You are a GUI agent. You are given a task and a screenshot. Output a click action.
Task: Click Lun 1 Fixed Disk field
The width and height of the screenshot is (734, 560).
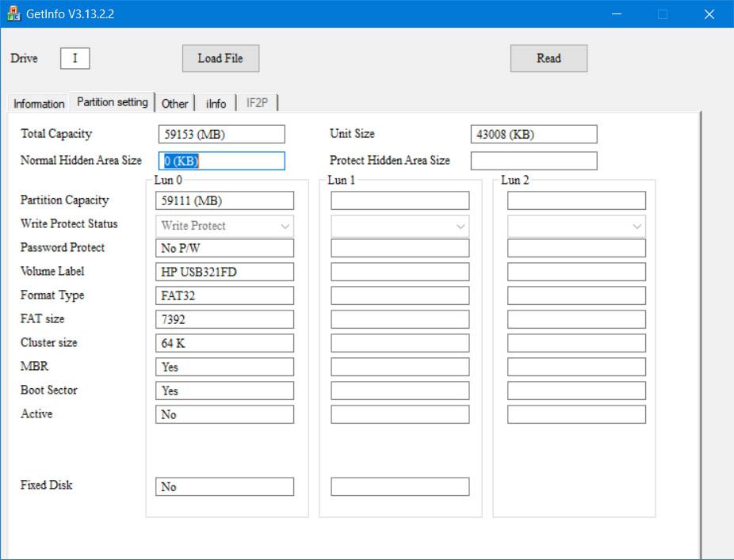coord(399,486)
